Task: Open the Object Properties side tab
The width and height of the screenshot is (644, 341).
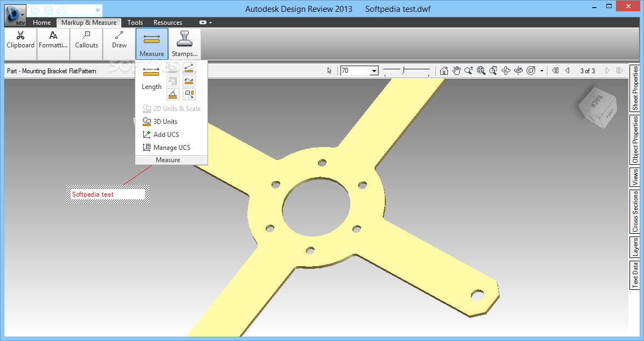Action: click(635, 140)
